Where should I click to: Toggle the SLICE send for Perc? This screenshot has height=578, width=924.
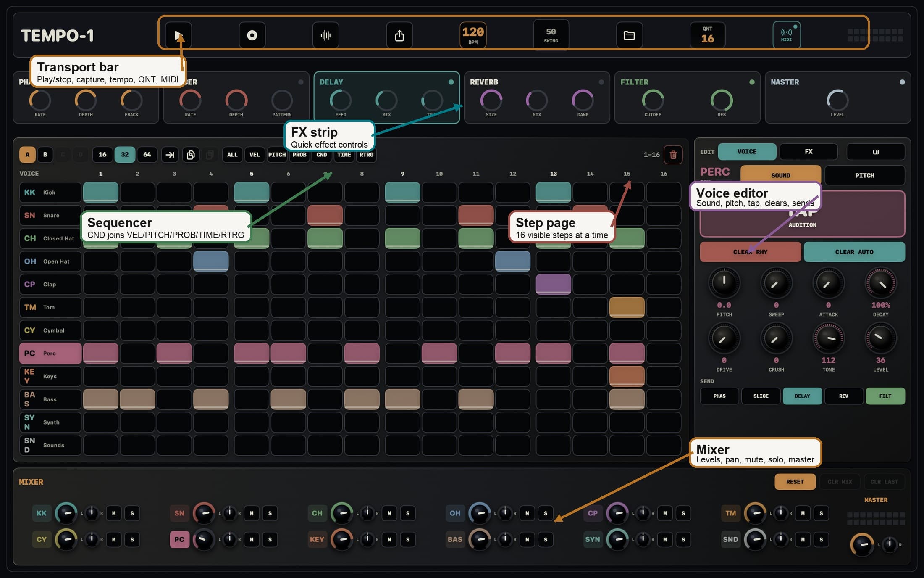[x=761, y=396]
